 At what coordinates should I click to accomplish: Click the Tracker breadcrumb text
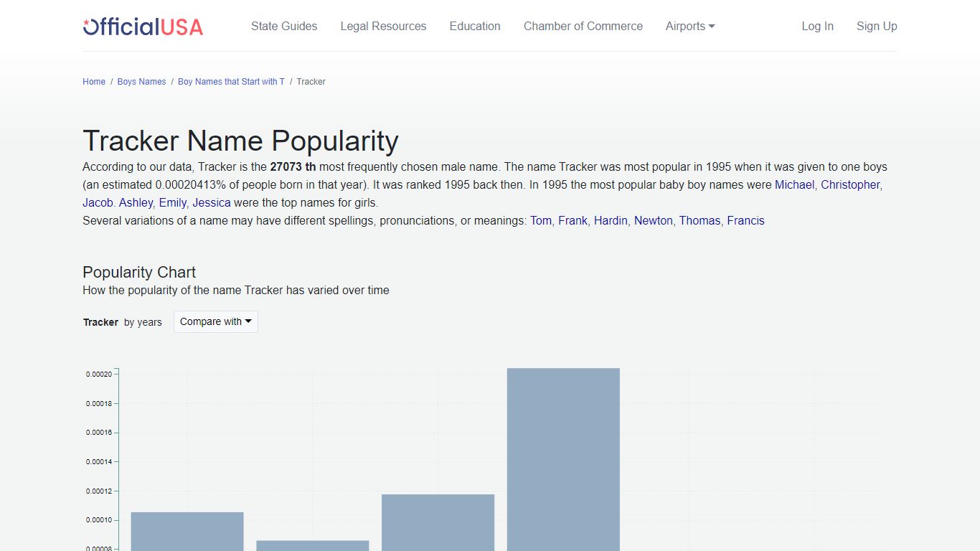tap(311, 82)
